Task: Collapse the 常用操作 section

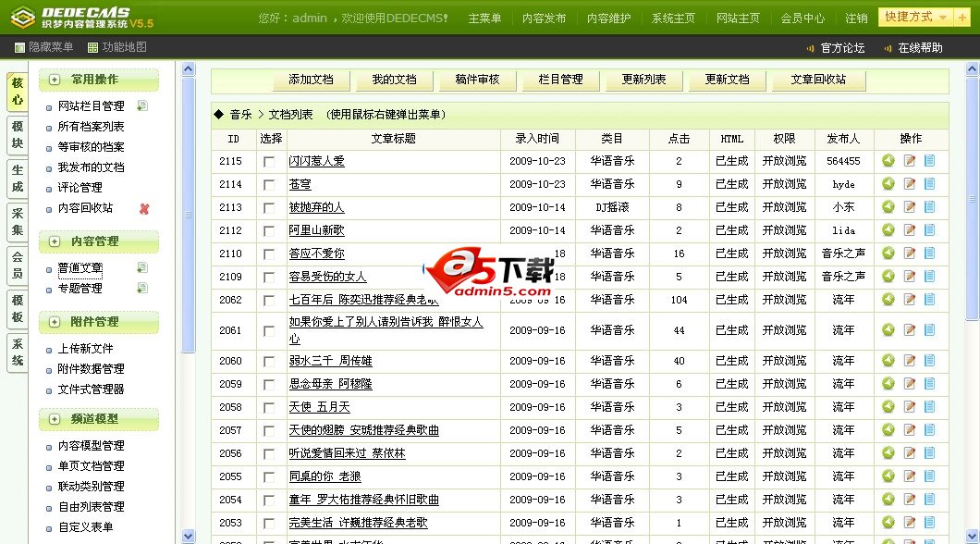Action: [55, 80]
